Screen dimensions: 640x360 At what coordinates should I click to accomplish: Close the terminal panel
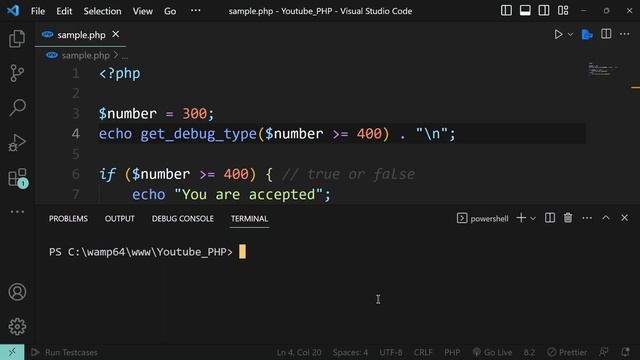624,218
